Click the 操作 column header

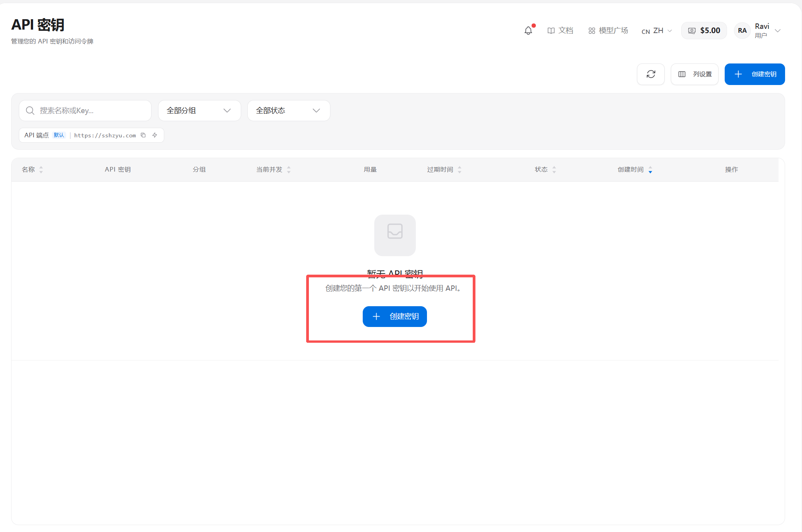point(731,170)
